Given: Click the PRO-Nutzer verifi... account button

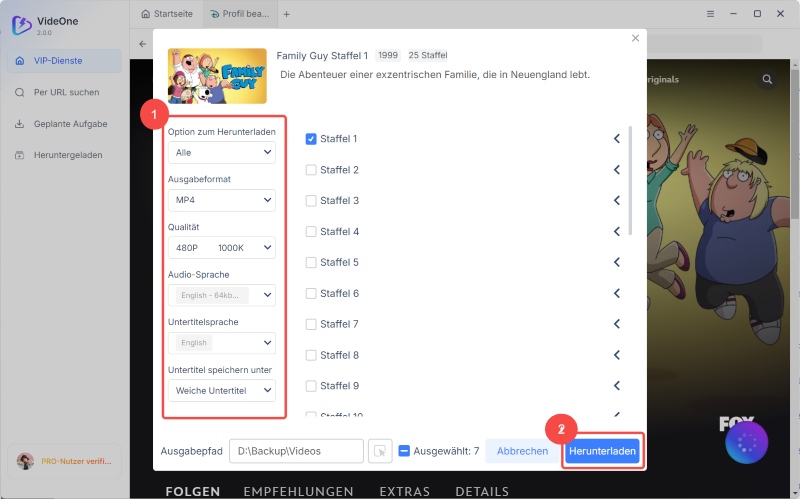Looking at the screenshot, I should click(64, 461).
